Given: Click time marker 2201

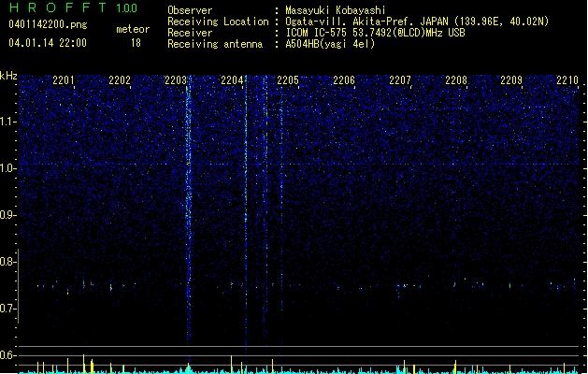Looking at the screenshot, I should coord(64,79).
